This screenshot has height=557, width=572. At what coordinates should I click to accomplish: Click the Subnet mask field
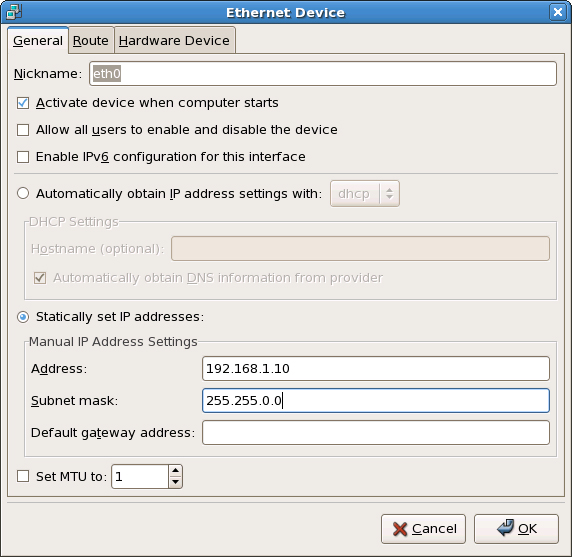[x=376, y=401]
